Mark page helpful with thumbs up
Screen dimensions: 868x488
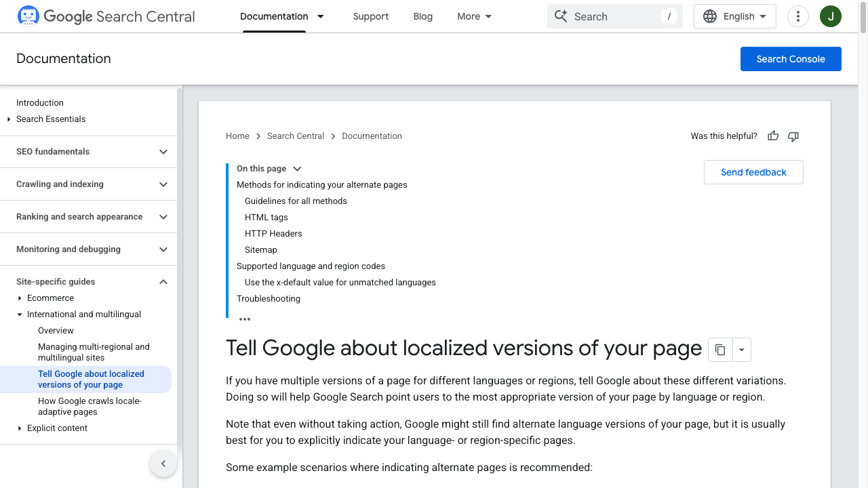coord(773,136)
